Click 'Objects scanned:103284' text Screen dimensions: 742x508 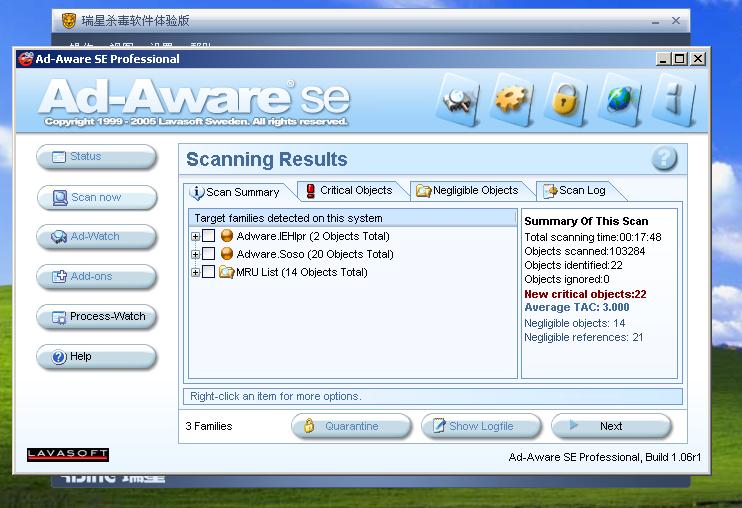[584, 251]
